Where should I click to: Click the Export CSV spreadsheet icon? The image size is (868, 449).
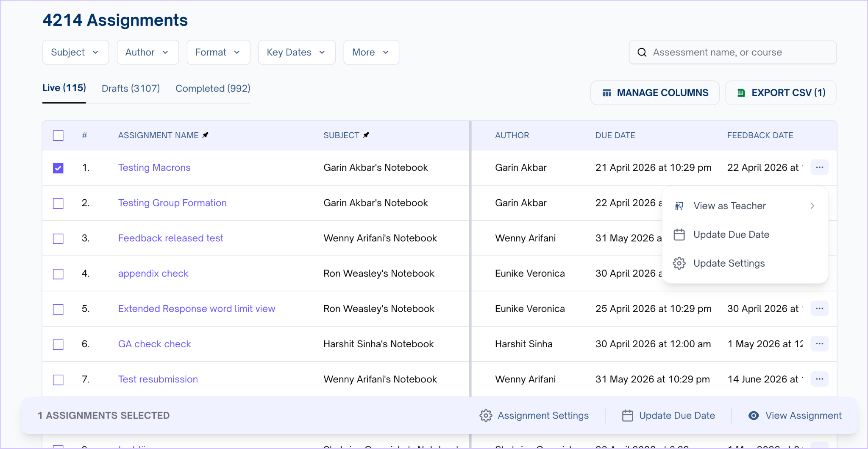tap(741, 93)
